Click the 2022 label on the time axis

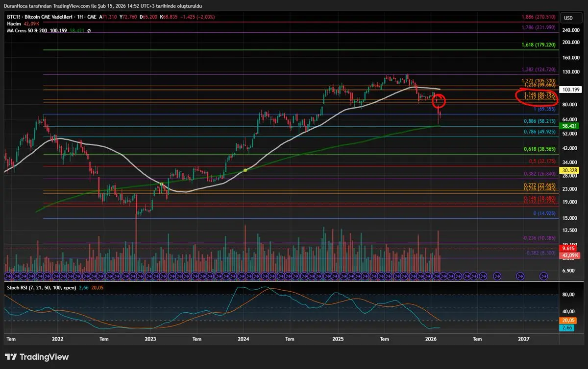pyautogui.click(x=57, y=339)
